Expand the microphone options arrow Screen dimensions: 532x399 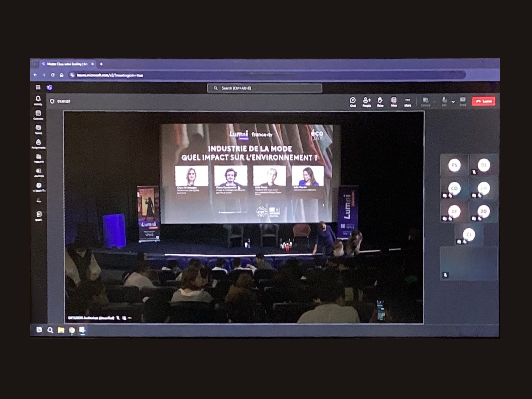[x=453, y=102]
